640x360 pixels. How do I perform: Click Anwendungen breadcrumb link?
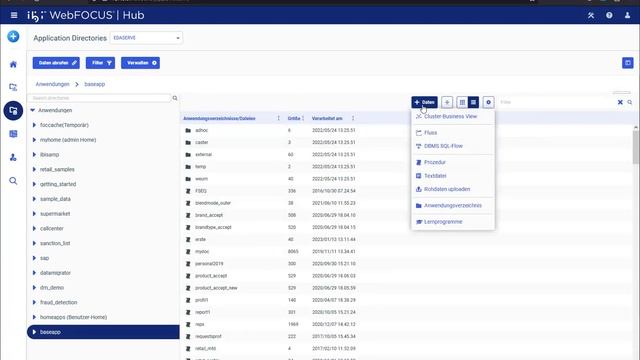click(x=52, y=84)
